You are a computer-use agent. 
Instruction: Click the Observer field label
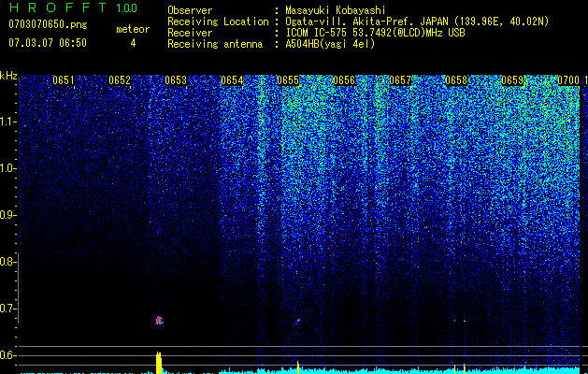pyautogui.click(x=190, y=10)
